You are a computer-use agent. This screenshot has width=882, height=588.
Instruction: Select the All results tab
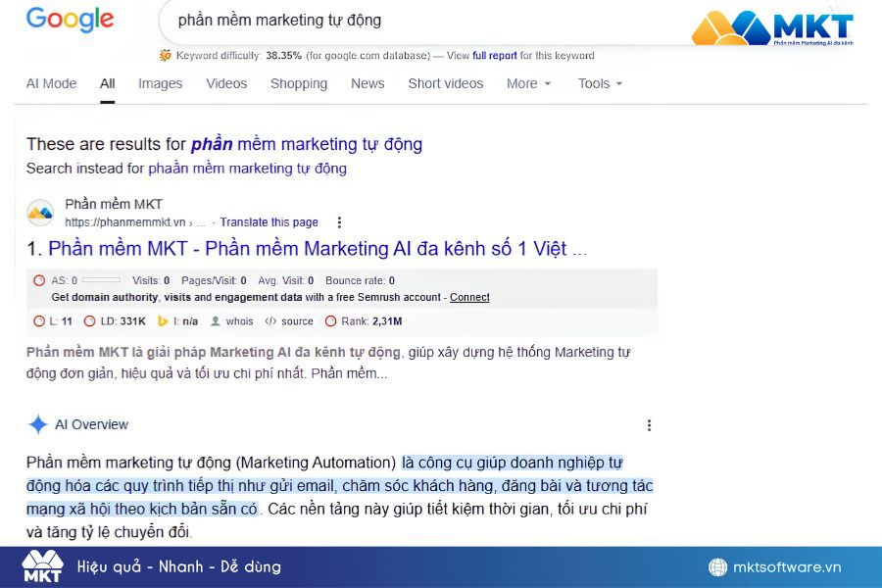[x=108, y=83]
